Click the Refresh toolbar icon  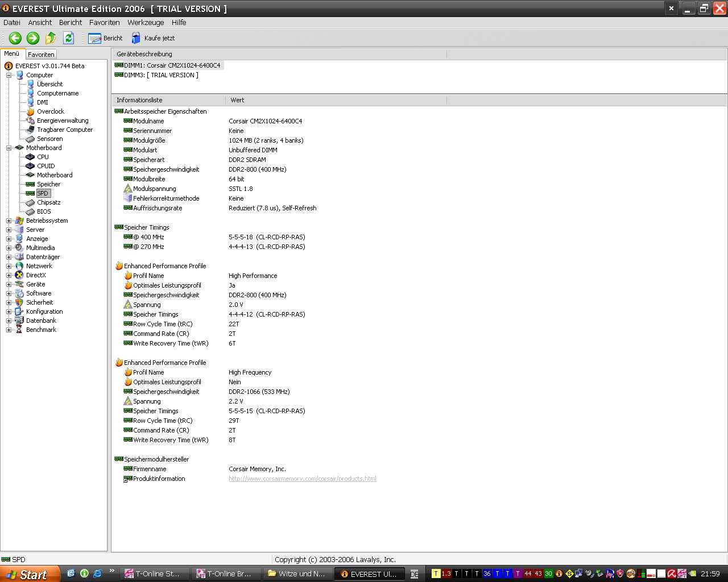point(69,38)
